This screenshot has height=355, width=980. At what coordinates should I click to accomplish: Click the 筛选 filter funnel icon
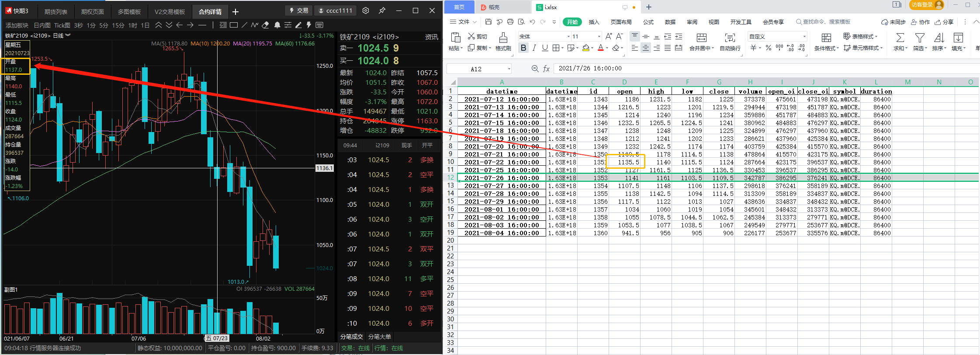(920, 38)
